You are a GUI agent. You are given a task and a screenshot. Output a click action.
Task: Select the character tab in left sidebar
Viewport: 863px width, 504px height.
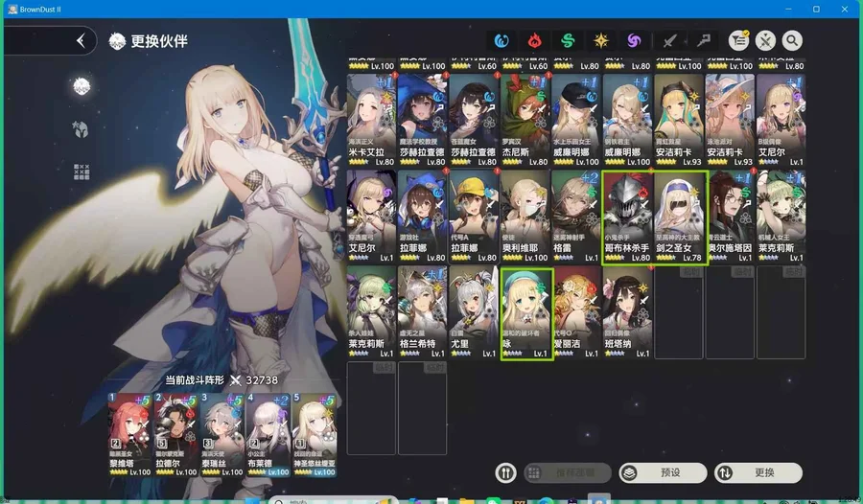pyautogui.click(x=82, y=87)
